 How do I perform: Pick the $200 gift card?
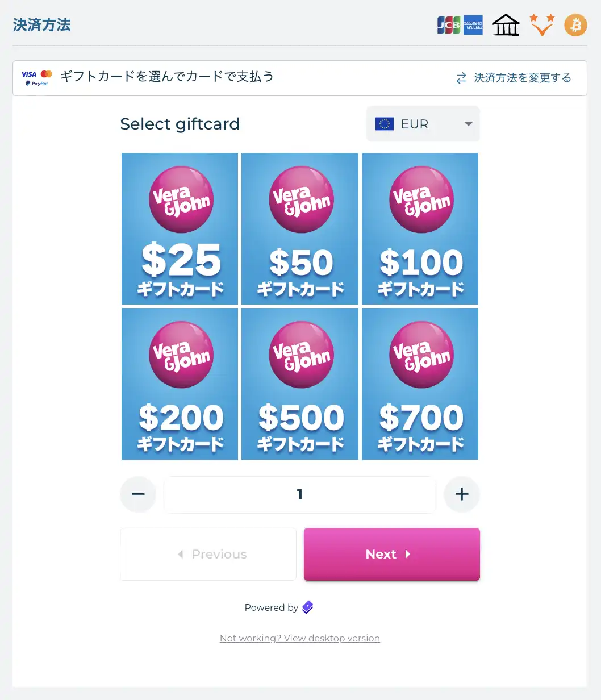tap(180, 384)
